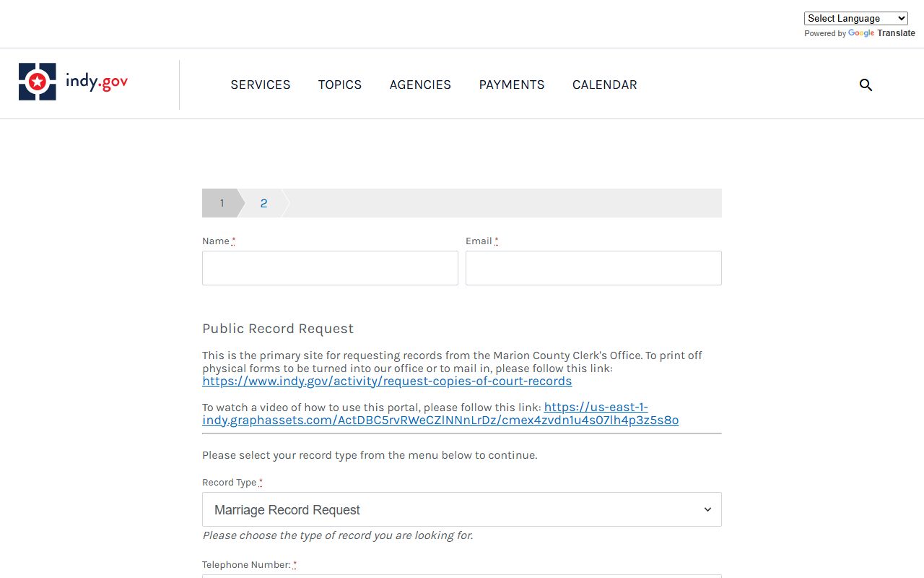Open the CALENDAR menu
The image size is (924, 578).
605,85
